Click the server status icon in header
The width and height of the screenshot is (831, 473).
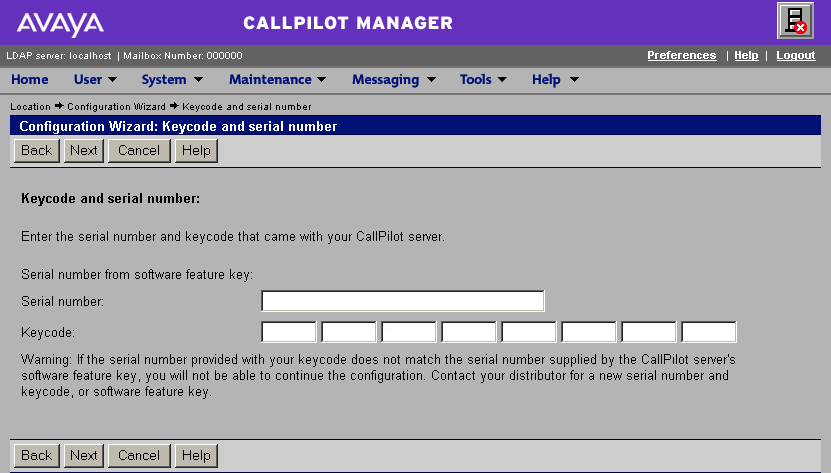coord(795,21)
